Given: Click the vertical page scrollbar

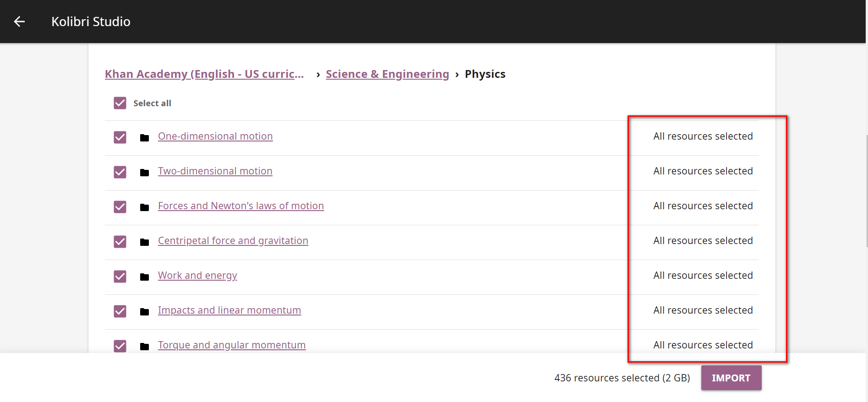Looking at the screenshot, I should [866, 191].
